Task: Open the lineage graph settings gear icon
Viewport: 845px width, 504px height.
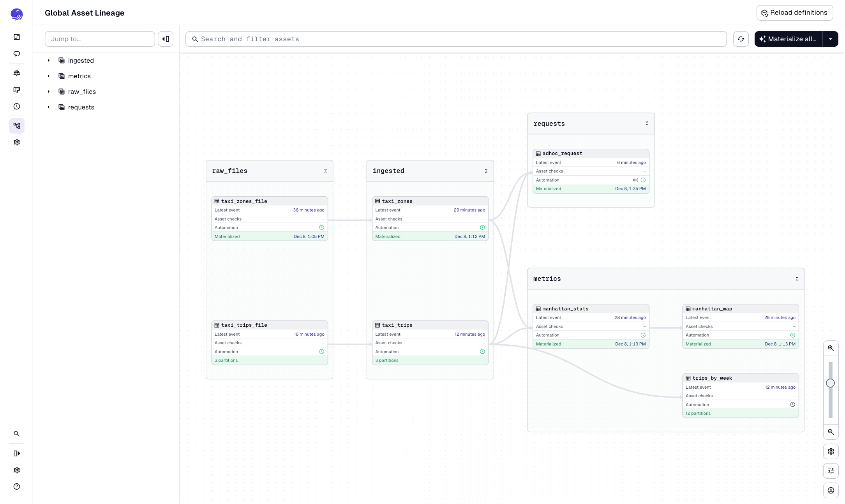Action: 831,451
